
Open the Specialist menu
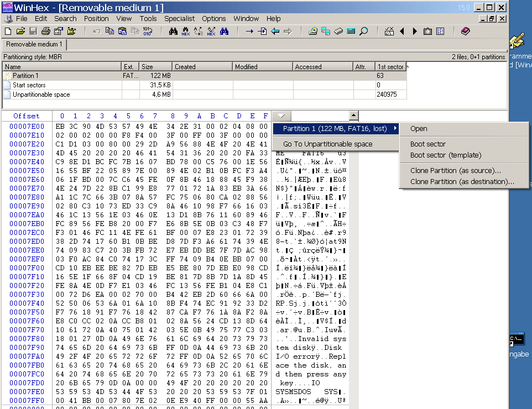coord(179,18)
